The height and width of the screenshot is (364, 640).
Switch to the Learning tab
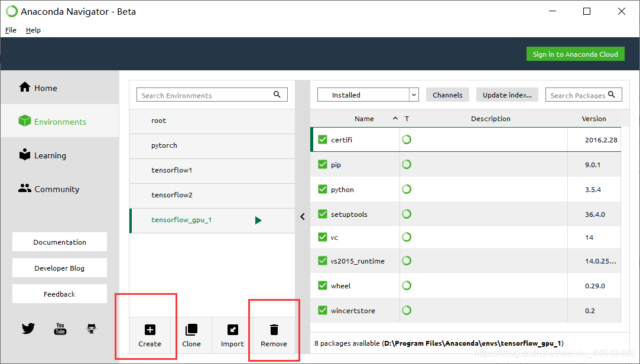[60, 155]
